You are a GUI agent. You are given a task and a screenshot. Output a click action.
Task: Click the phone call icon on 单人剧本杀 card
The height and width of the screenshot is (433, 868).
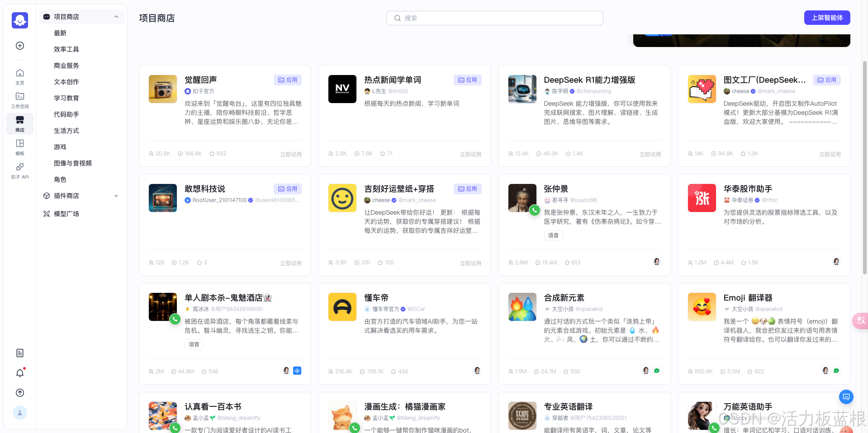pyautogui.click(x=175, y=319)
